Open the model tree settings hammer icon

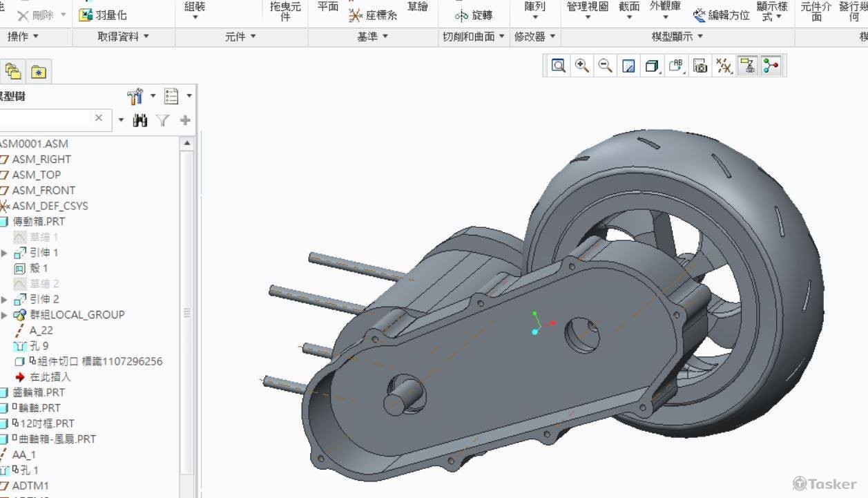pyautogui.click(x=135, y=97)
